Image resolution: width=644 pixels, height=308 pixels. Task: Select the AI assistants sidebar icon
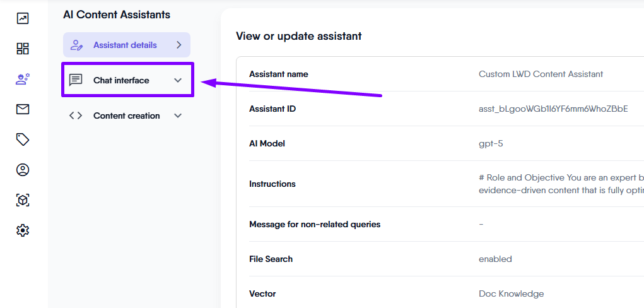(x=23, y=79)
